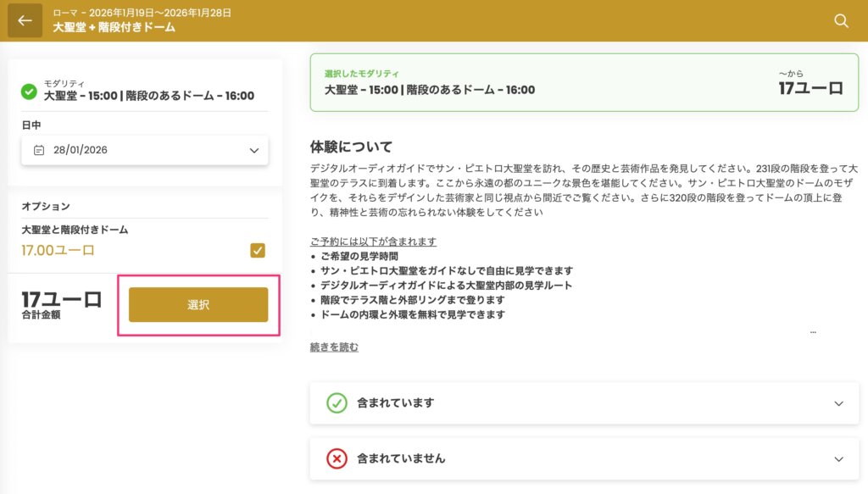The image size is (868, 494).
Task: Click the 含まれていません section title
Action: [401, 458]
